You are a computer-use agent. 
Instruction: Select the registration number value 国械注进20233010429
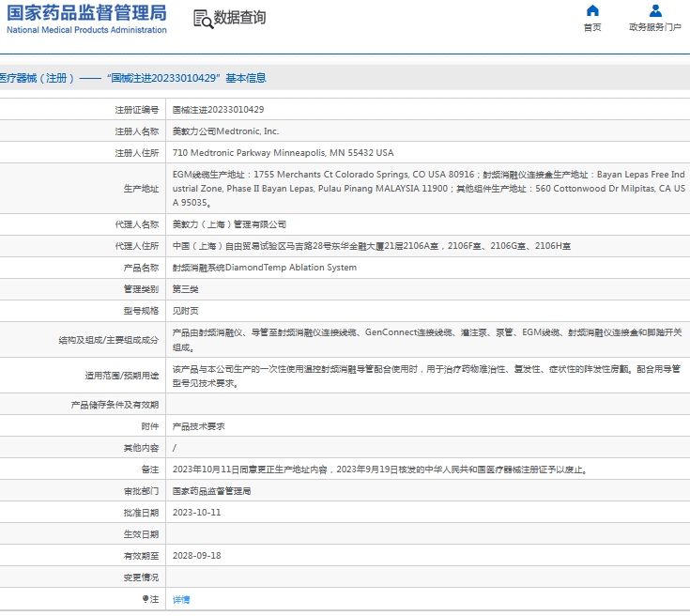(x=218, y=110)
